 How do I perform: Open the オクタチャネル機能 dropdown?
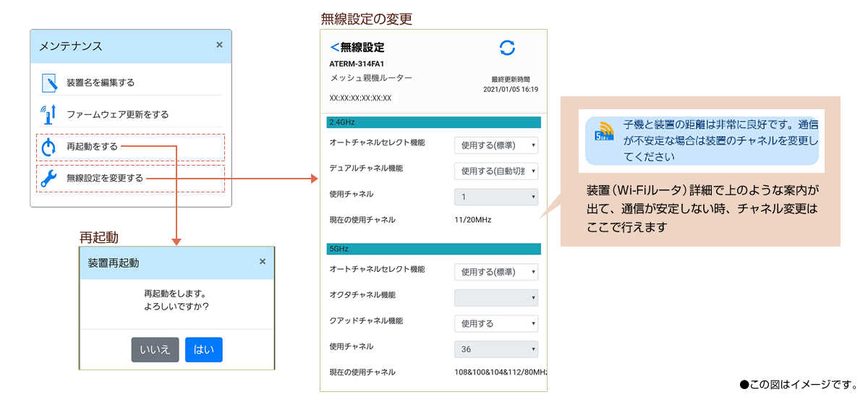(x=496, y=297)
